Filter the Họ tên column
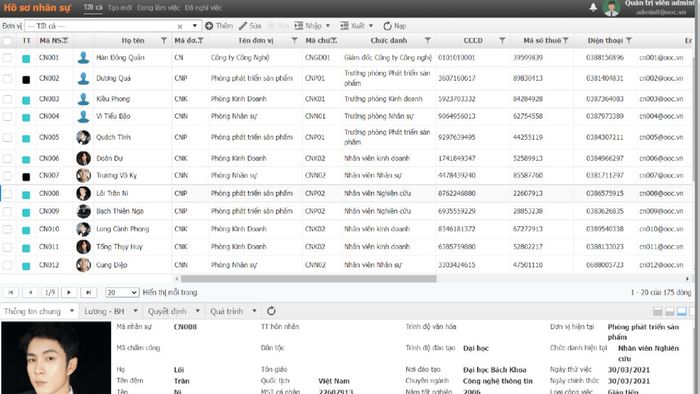 pos(164,41)
